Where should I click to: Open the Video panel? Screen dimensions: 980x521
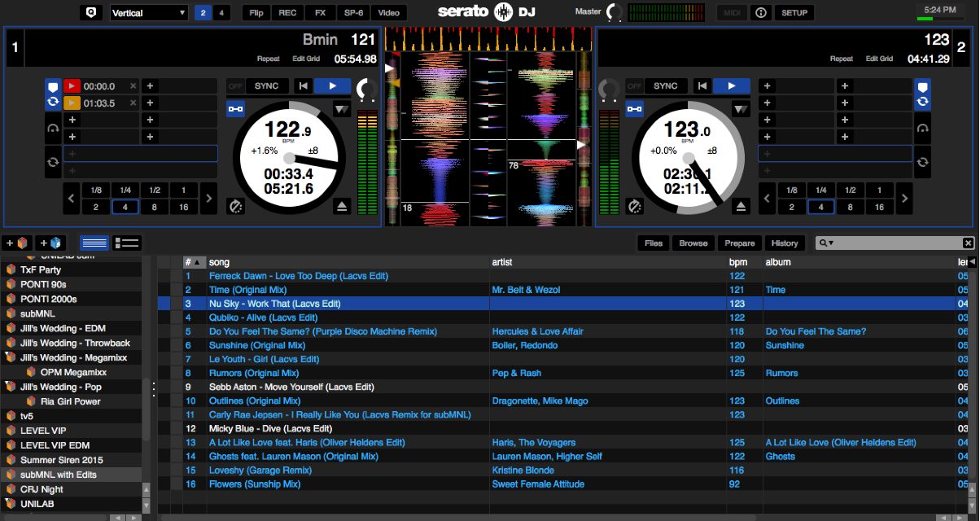click(389, 12)
